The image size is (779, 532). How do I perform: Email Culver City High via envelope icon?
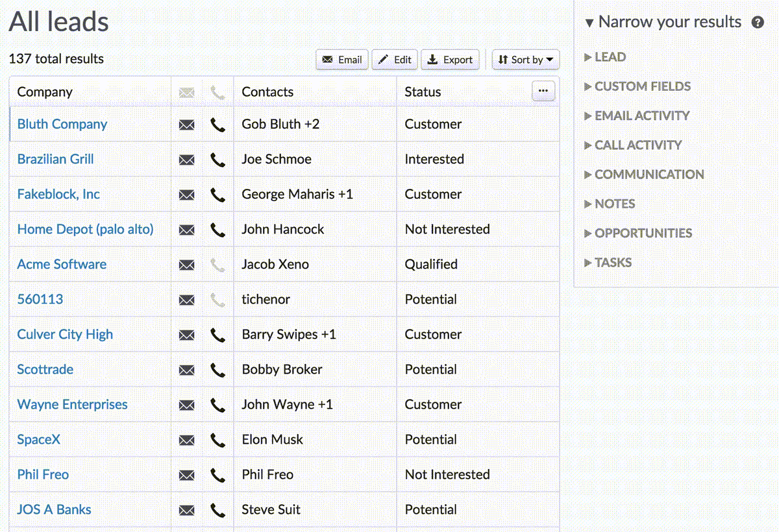186,335
